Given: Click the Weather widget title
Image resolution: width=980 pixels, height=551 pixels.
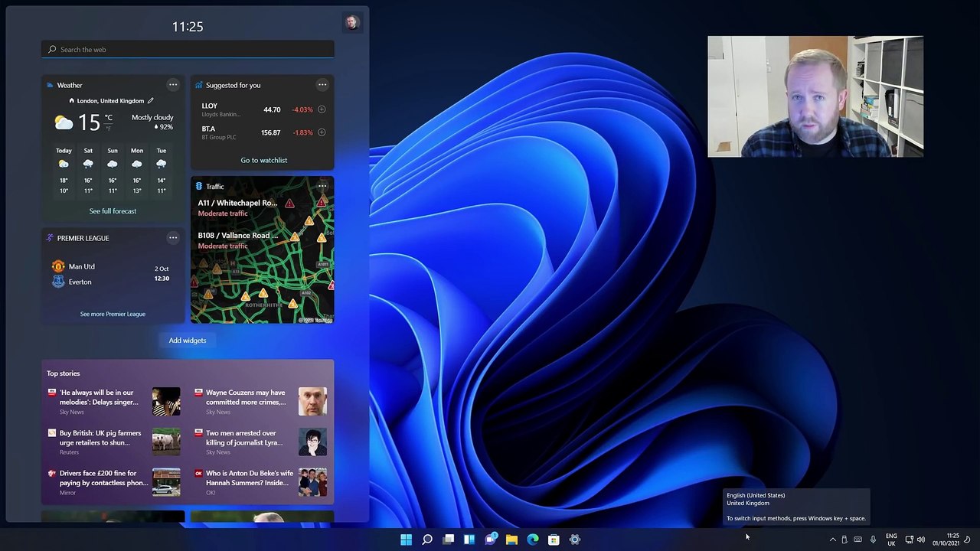Looking at the screenshot, I should tap(70, 85).
